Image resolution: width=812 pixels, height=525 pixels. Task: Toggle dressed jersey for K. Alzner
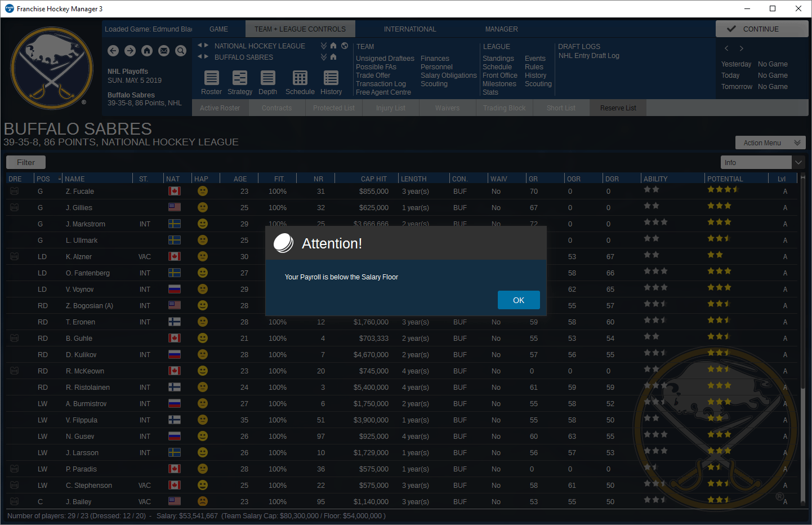pyautogui.click(x=15, y=257)
